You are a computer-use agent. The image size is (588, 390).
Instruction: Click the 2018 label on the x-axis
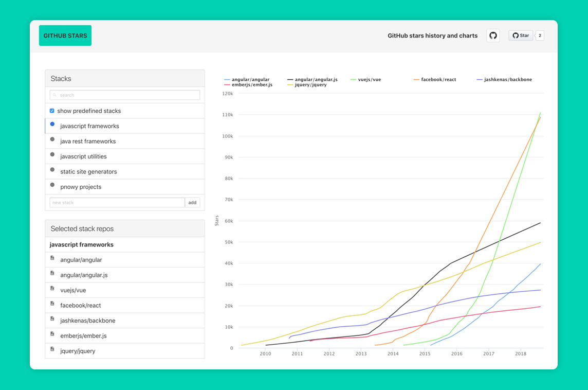[521, 353]
